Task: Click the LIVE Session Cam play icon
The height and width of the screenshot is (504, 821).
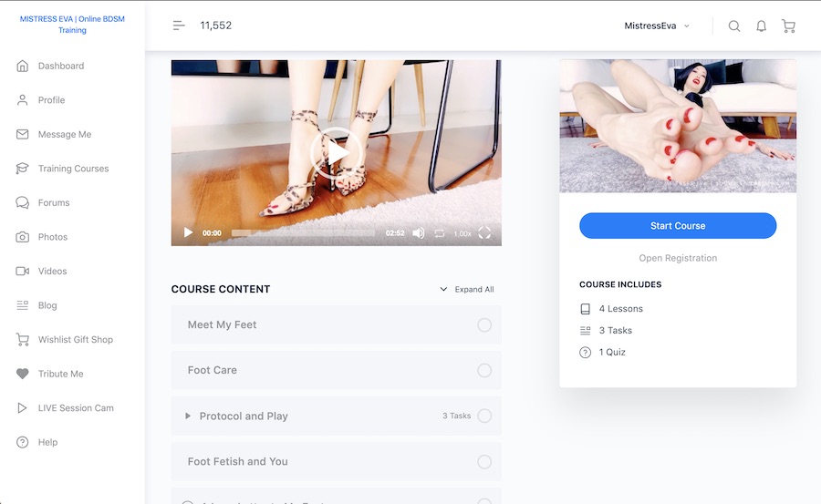Action: pyautogui.click(x=22, y=407)
